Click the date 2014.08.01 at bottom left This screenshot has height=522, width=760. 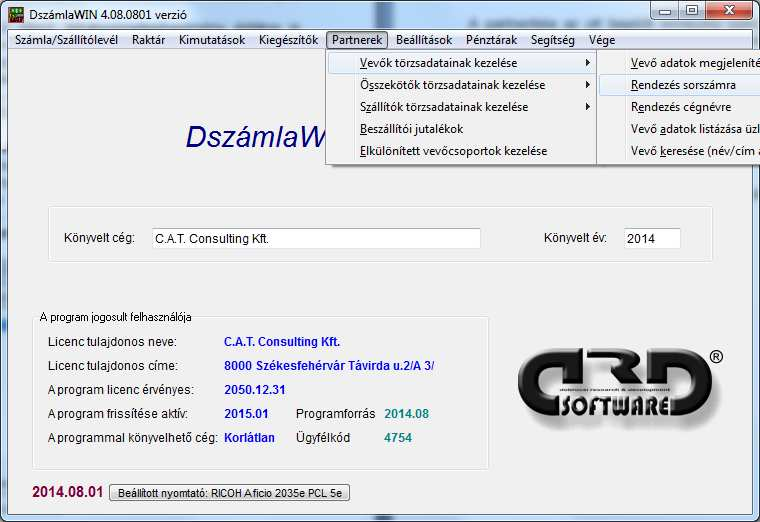tap(68, 492)
